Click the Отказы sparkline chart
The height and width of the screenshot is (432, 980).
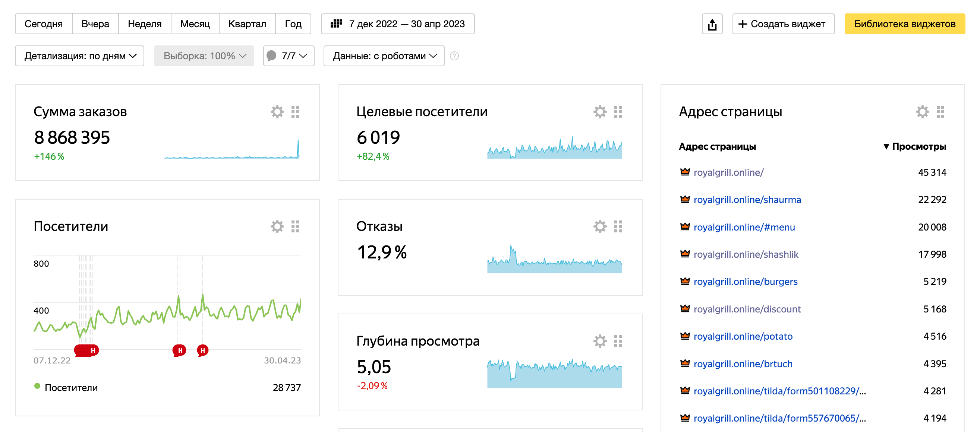554,259
